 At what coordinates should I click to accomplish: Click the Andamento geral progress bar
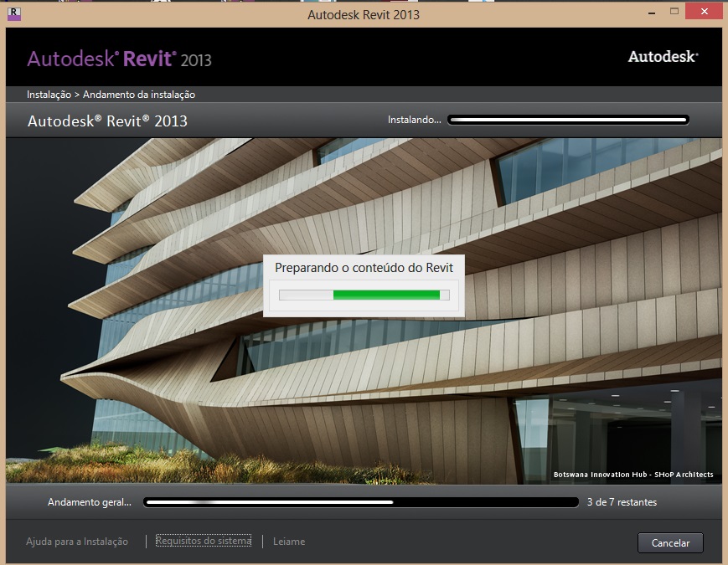pos(361,502)
